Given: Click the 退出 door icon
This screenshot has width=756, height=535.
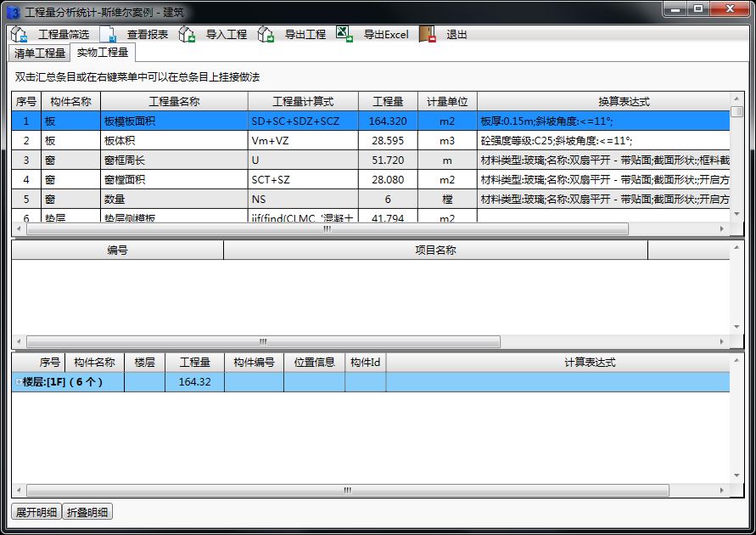Looking at the screenshot, I should click(x=427, y=34).
